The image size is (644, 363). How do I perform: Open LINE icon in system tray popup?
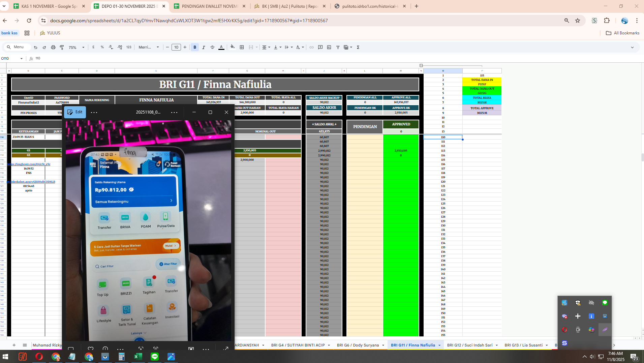(605, 303)
